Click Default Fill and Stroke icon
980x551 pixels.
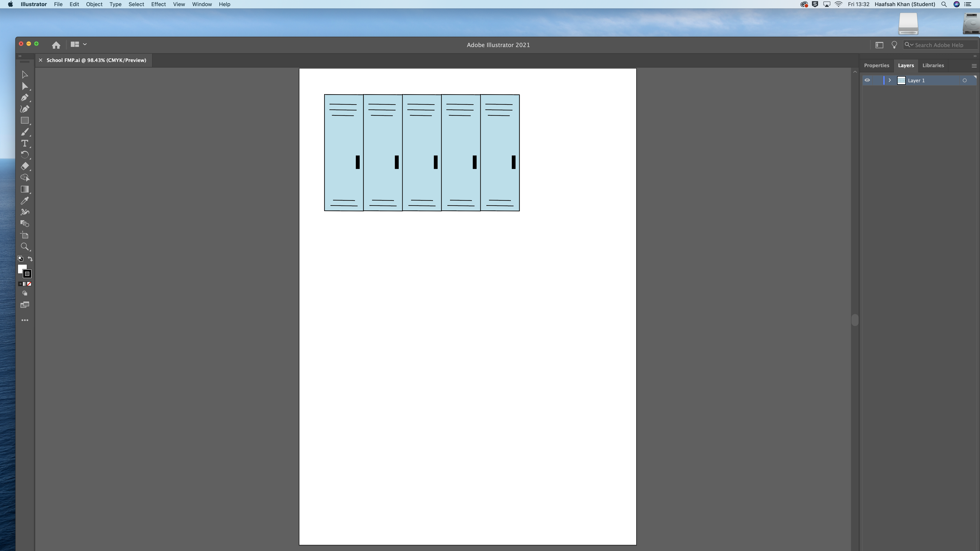[20, 259]
